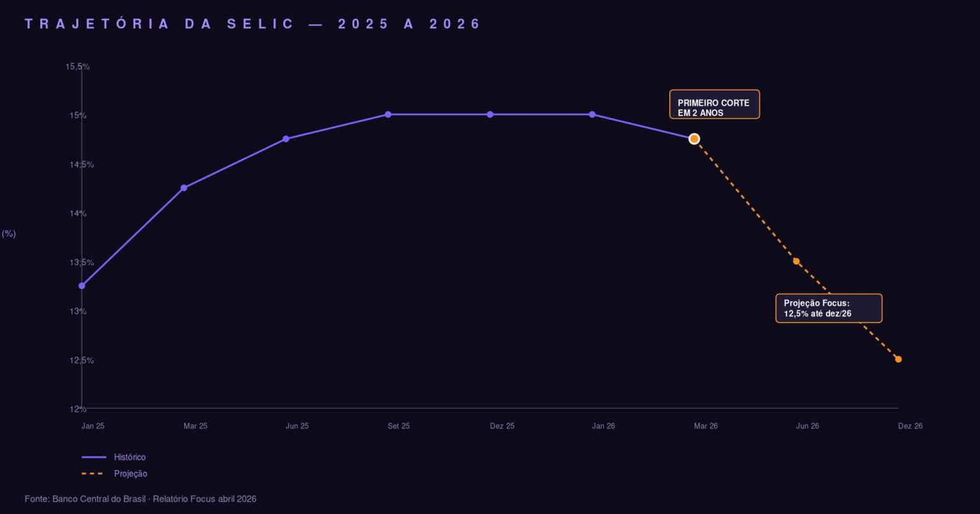Select the Set 25 data point at 15%
The image size is (980, 514).
click(388, 115)
